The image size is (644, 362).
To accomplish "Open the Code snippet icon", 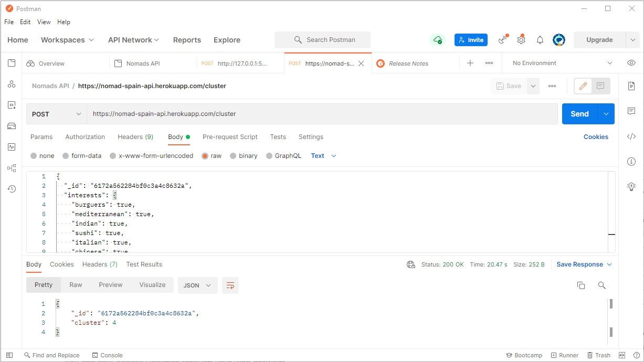I will [631, 136].
